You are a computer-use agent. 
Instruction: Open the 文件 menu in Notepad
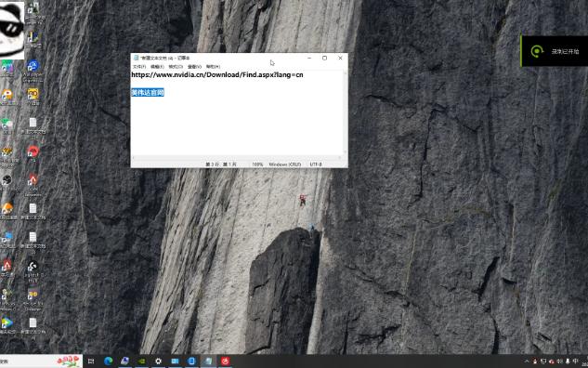[x=139, y=67]
